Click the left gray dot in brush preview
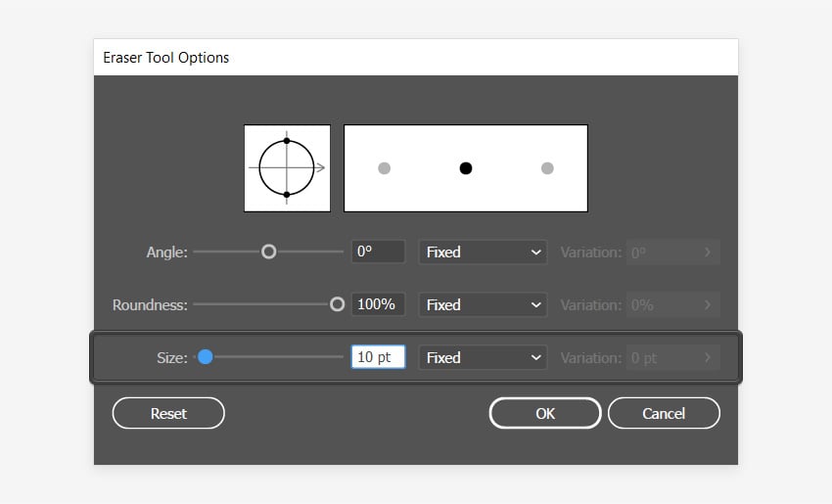 (385, 168)
